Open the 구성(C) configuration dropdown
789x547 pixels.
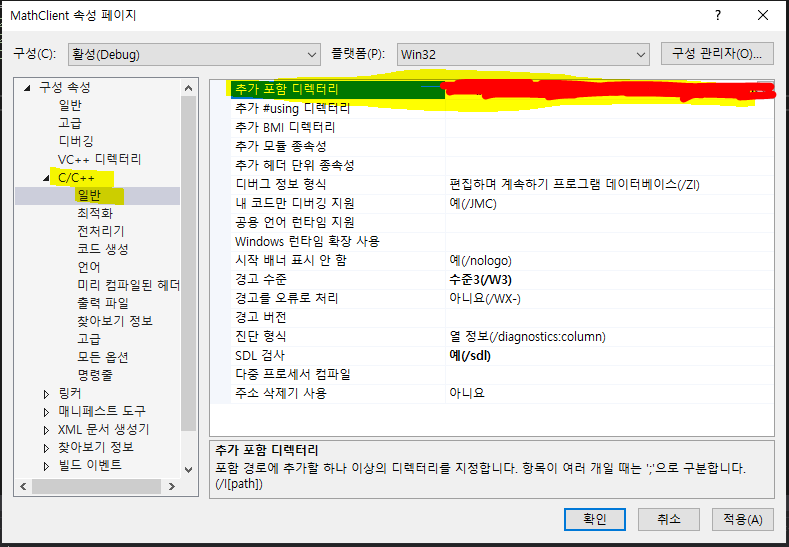pyautogui.click(x=194, y=54)
